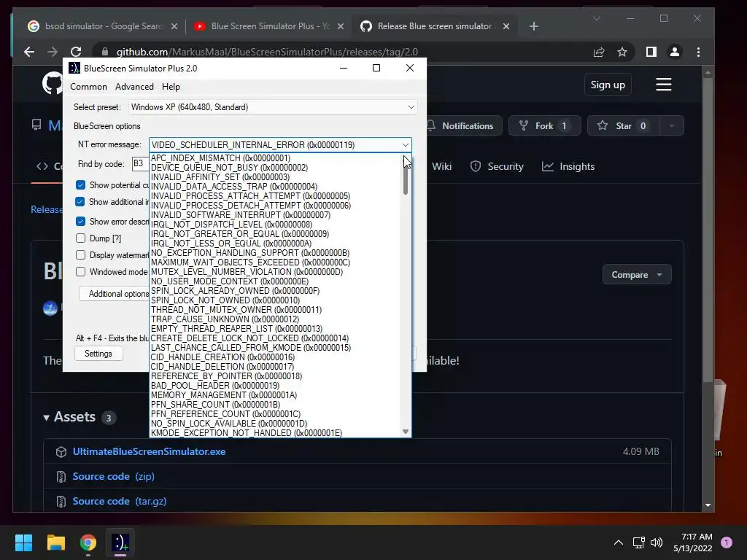Close the YouTube Blue Screen Simulator tab
This screenshot has width=747, height=560.
click(341, 27)
